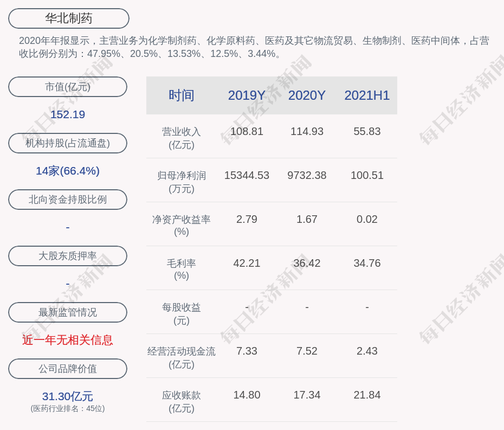504x430 pixels.
Task: Click the gross margin value 42.21
Action: point(247,263)
